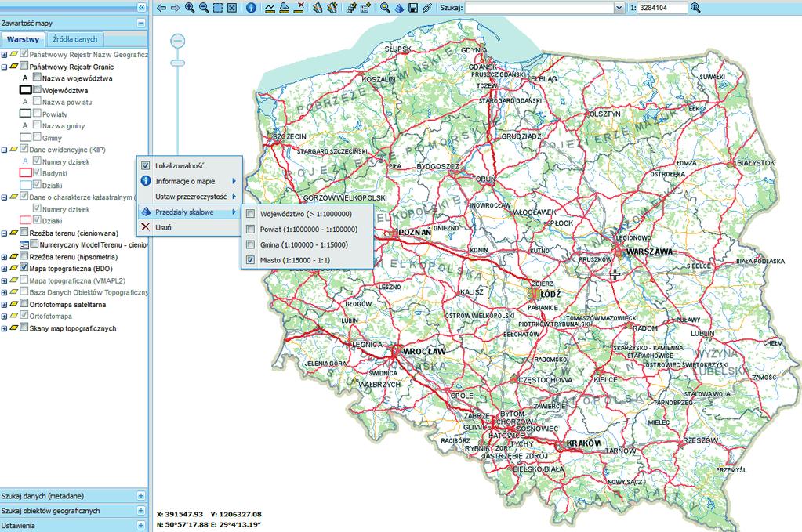Viewport: 802px width, 532px height.
Task: Click the full extent toolbar icon
Action: [232, 8]
